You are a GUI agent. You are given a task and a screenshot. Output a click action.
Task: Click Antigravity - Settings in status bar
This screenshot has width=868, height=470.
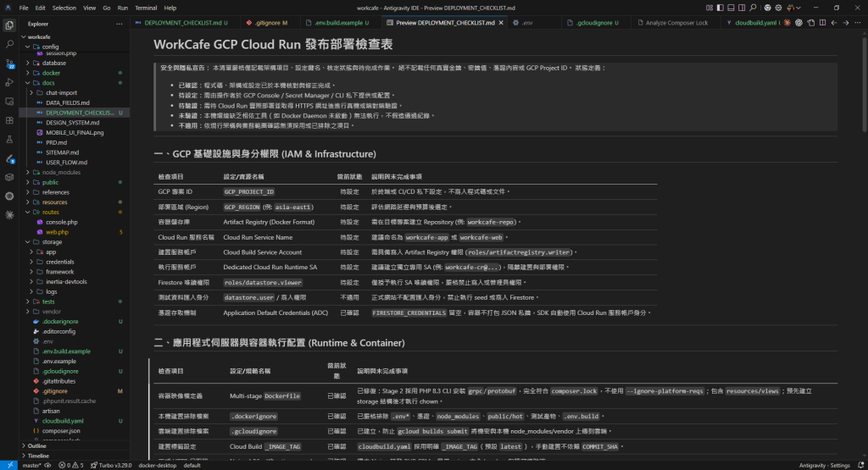point(824,465)
